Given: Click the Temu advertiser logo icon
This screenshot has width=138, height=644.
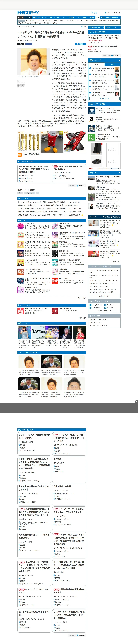Looking at the screenshot, I should [20, 155].
